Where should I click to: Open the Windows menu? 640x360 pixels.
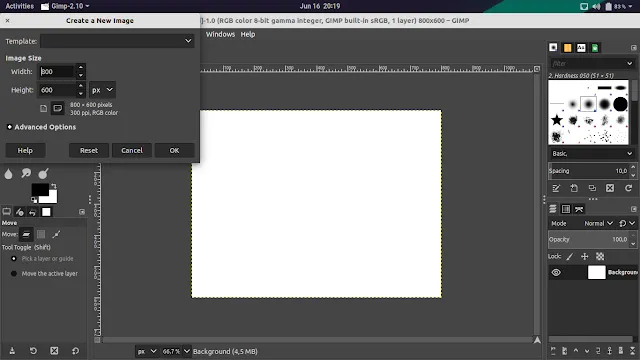pyautogui.click(x=220, y=34)
